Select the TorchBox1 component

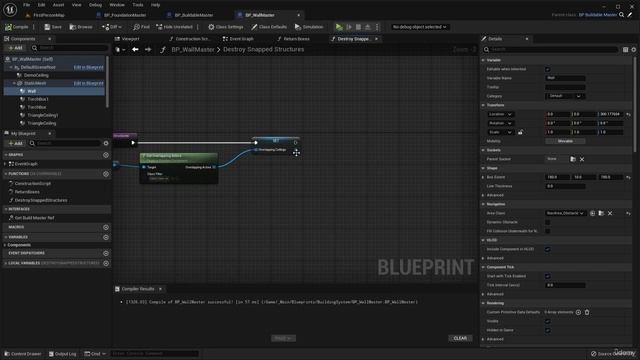point(38,99)
